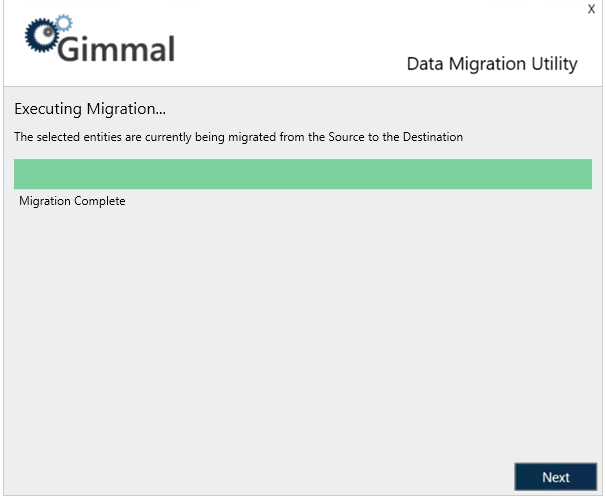This screenshot has height=500, width=606.
Task: Click the Data Migration Utility title
Action: click(492, 64)
